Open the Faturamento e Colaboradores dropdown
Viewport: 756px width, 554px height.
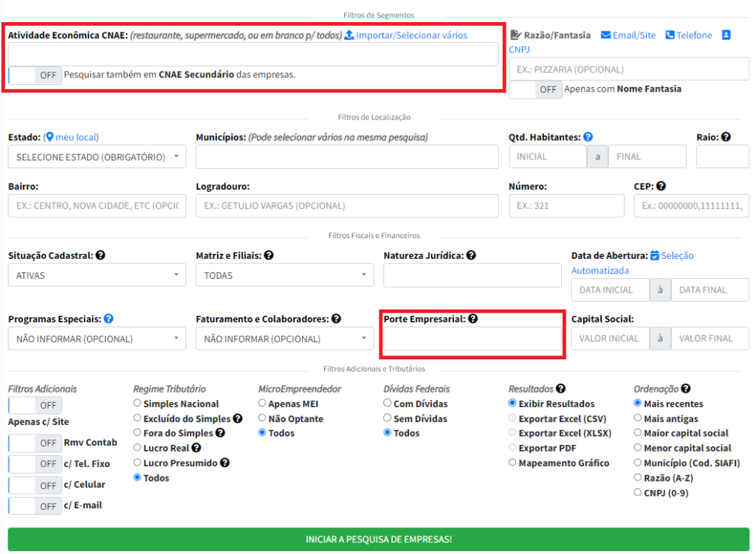coord(284,338)
